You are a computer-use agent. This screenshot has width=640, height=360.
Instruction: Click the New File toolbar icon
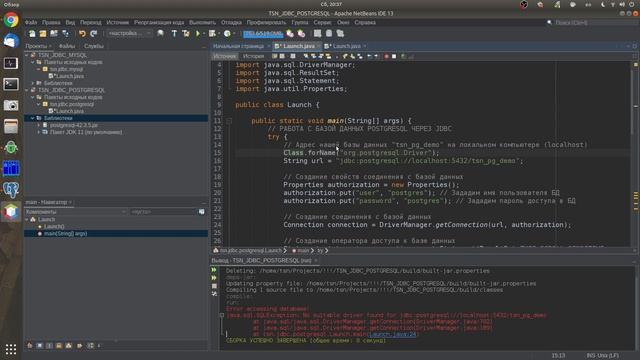coord(32,33)
